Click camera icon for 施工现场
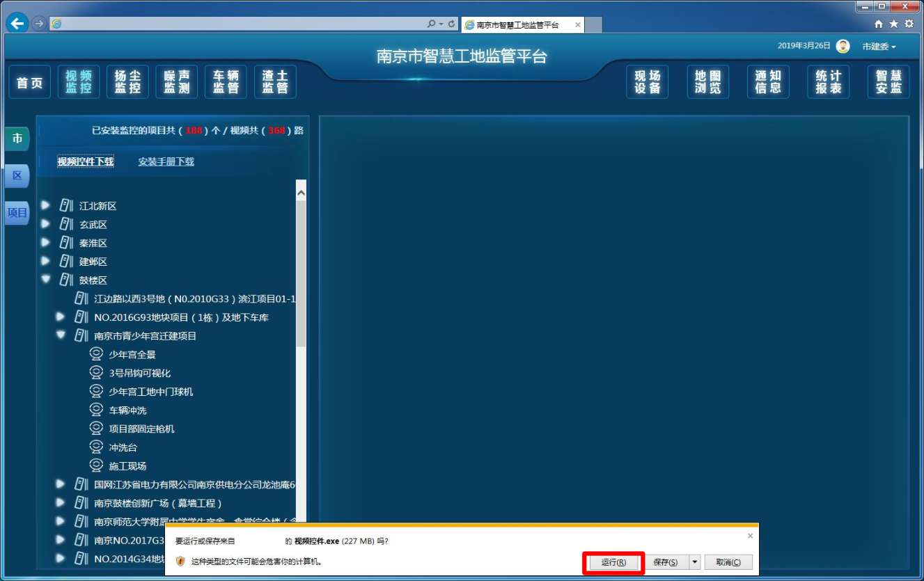Image resolution: width=924 pixels, height=581 pixels. tap(96, 465)
